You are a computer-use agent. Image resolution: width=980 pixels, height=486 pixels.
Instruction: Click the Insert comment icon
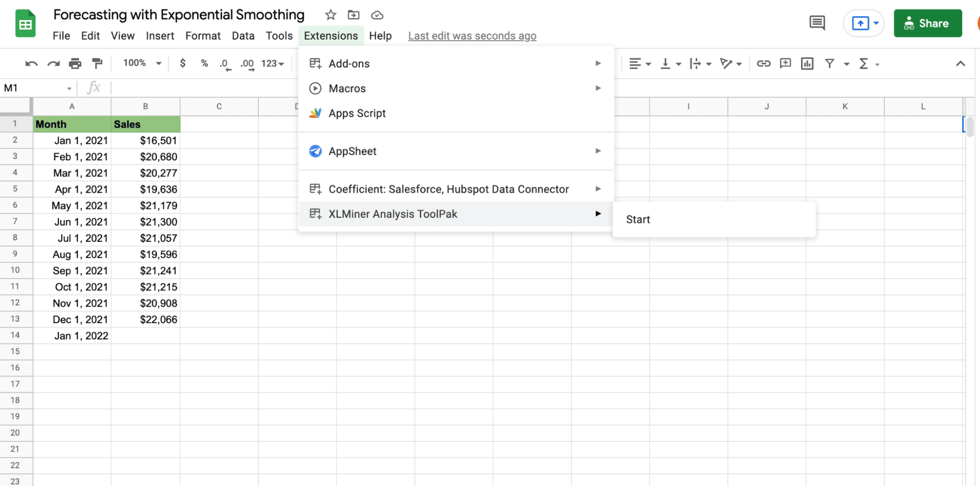tap(785, 64)
